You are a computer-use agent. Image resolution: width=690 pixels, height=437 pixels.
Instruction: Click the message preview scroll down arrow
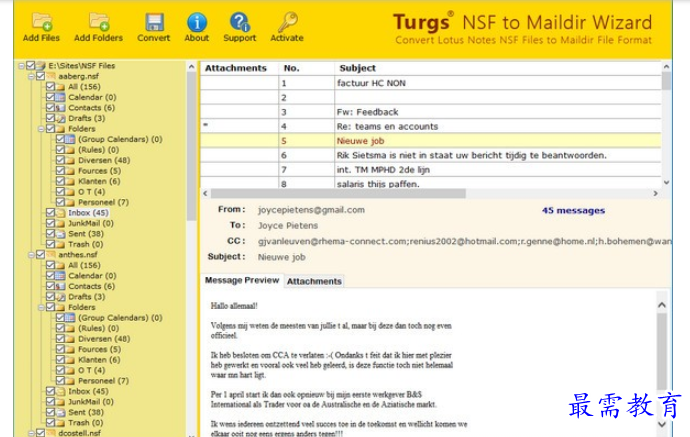(662, 424)
